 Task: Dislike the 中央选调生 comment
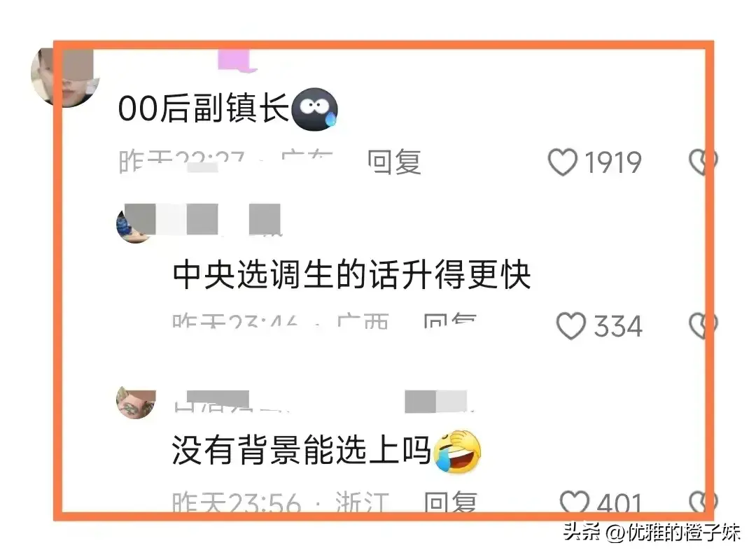pos(703,325)
